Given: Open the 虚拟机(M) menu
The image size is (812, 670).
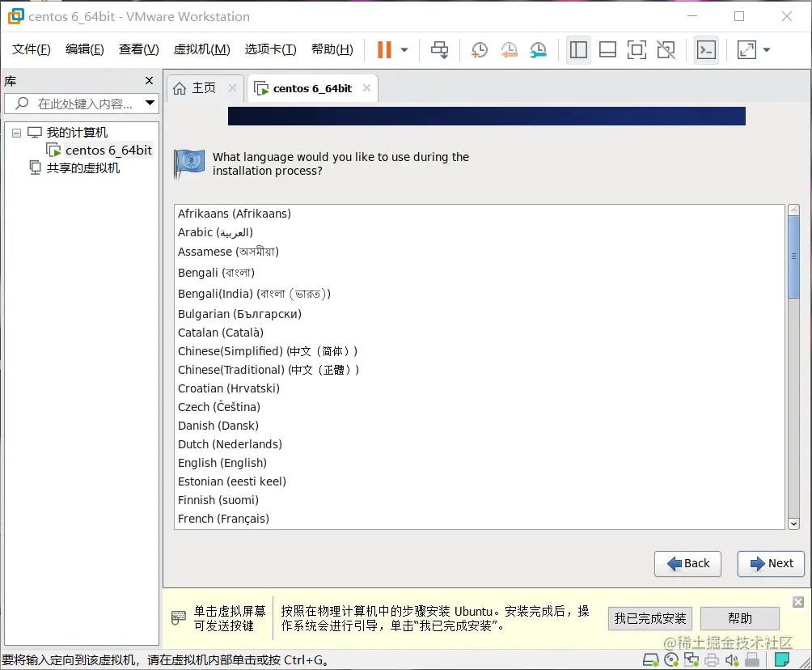Looking at the screenshot, I should [x=201, y=49].
